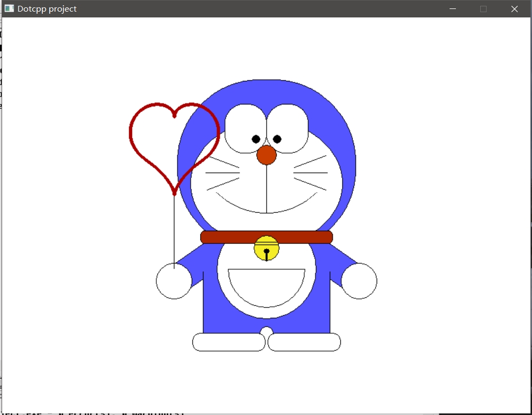This screenshot has width=532, height=415.
Task: Click the round white hand holding the string
Action: click(x=174, y=282)
